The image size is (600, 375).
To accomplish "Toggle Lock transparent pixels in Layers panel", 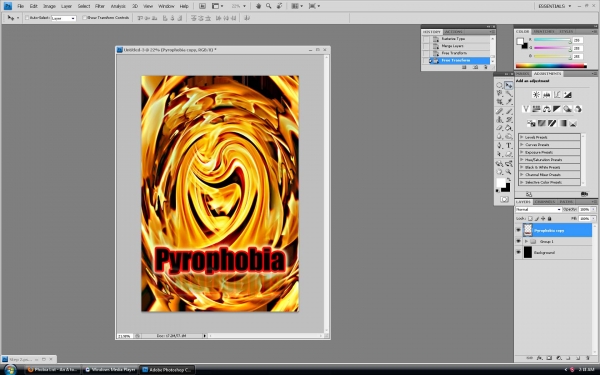I will click(x=530, y=218).
